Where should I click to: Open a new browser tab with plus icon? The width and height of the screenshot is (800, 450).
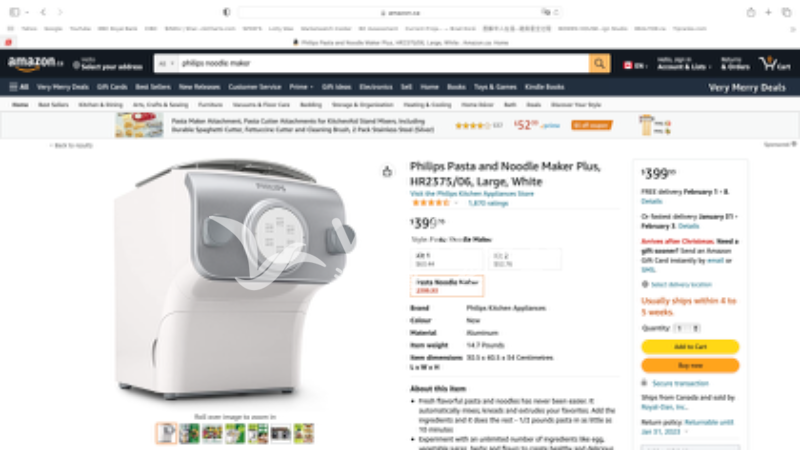768,12
